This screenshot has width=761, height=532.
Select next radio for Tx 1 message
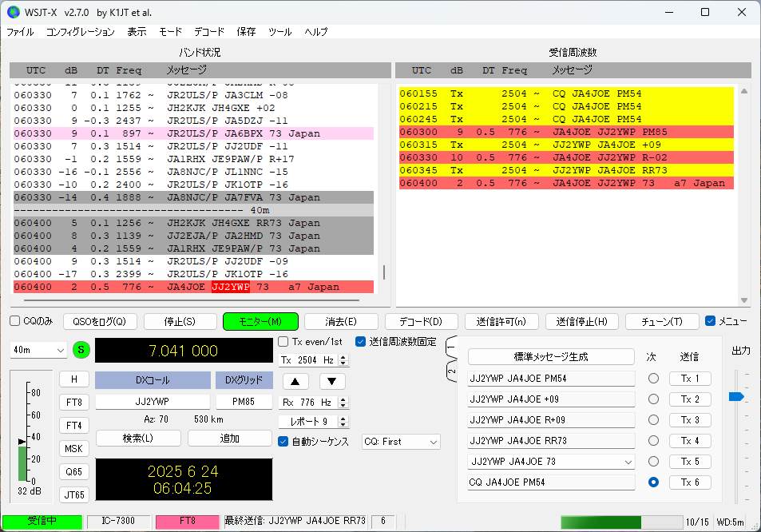pyautogui.click(x=653, y=378)
